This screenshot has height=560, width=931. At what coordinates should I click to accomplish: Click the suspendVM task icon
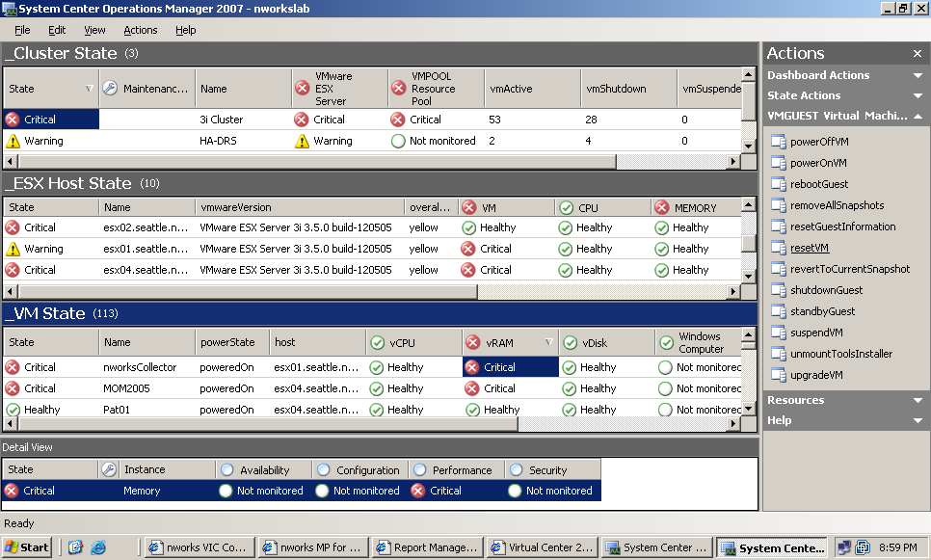coord(778,332)
